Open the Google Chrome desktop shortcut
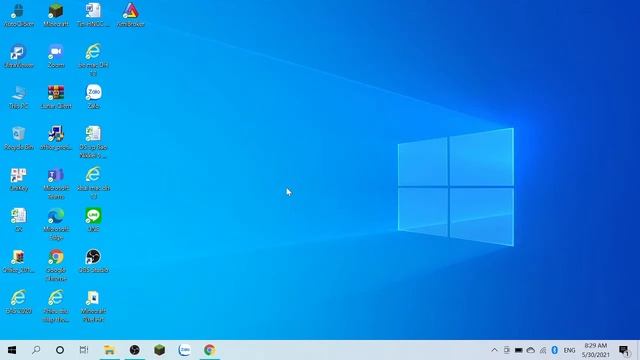This screenshot has height=360, width=640. 56,265
